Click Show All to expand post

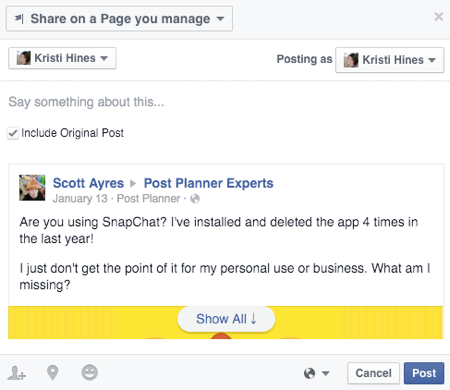[226, 319]
